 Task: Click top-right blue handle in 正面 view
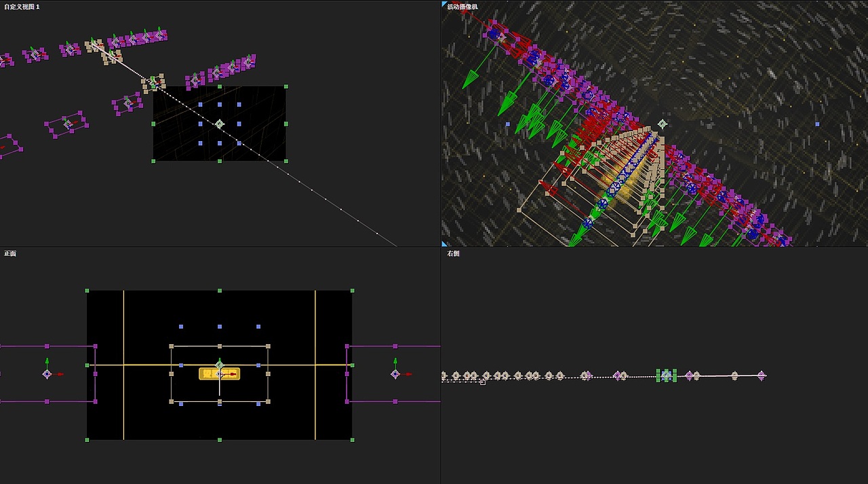click(x=258, y=327)
